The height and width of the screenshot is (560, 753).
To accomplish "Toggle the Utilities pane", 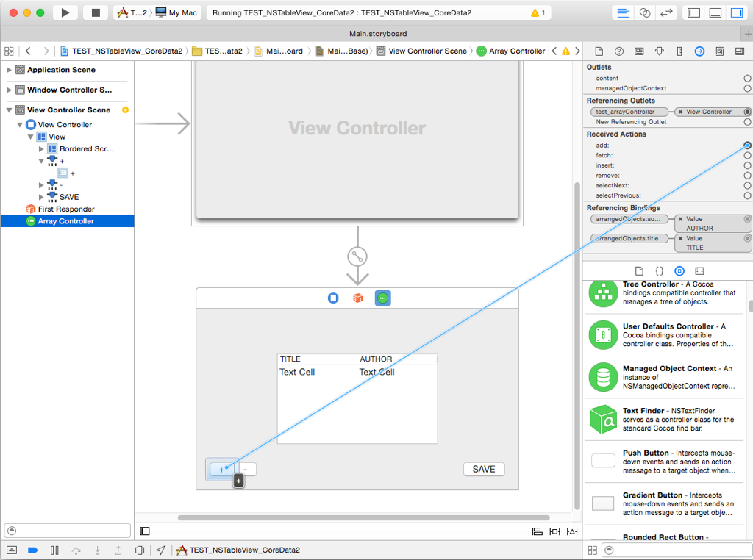I will (x=737, y=13).
